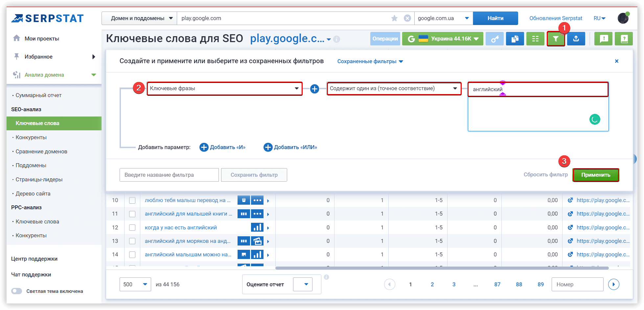644x310 pixels.
Task: Open the Украина 44.16K database dropdown
Action: coord(443,39)
